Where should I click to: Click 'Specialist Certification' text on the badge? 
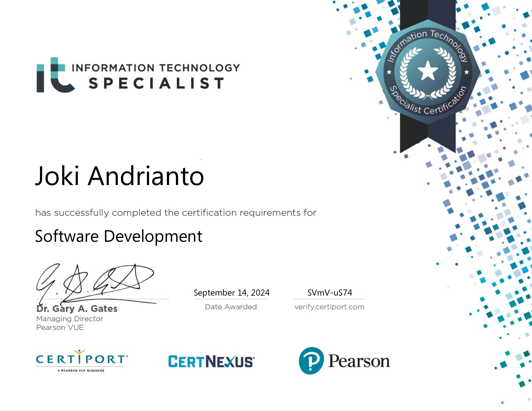429,104
